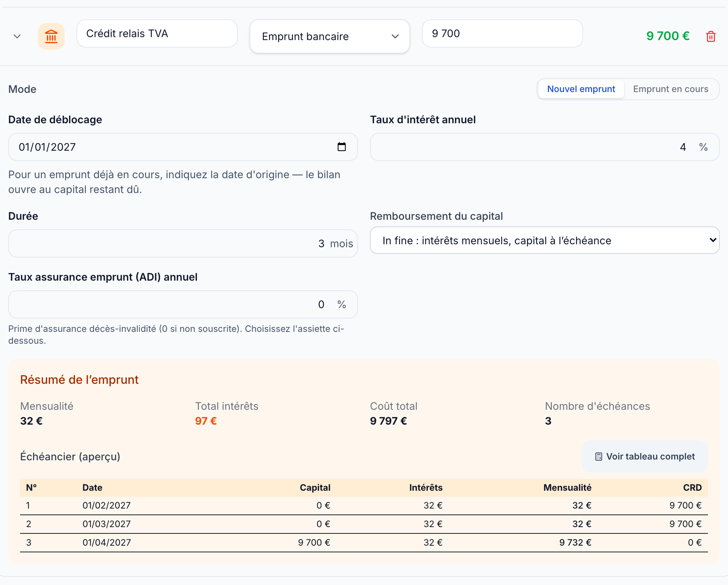Click the Capital column header

(x=315, y=488)
